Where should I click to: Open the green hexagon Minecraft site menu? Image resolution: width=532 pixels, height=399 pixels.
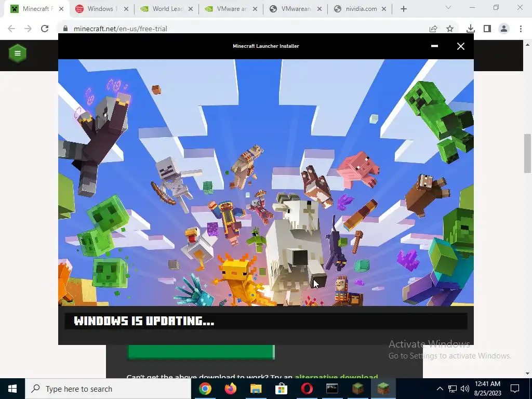click(17, 54)
